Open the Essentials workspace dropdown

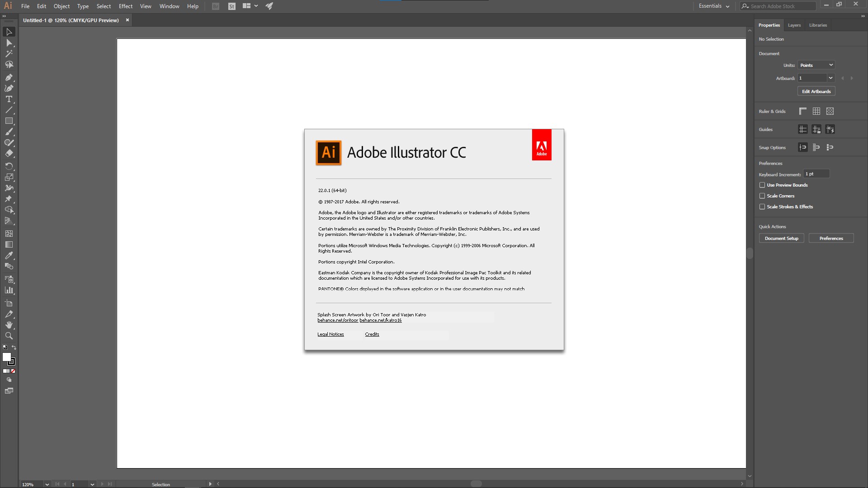pyautogui.click(x=714, y=6)
